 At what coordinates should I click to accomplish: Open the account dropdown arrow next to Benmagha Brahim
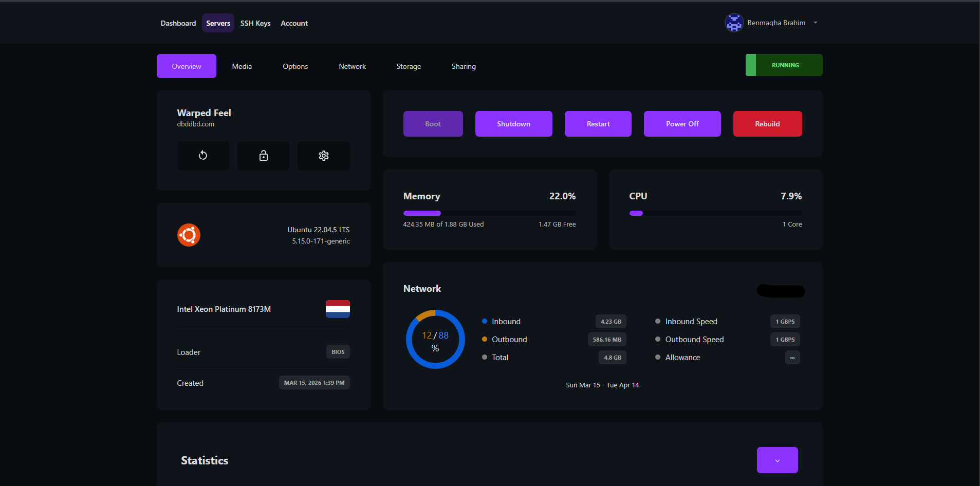[816, 22]
